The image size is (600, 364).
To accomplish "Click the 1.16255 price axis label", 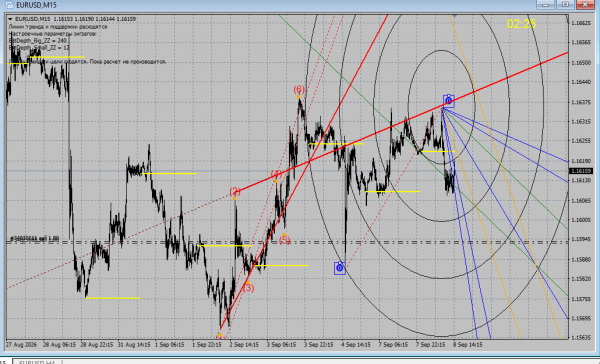I will (x=580, y=141).
